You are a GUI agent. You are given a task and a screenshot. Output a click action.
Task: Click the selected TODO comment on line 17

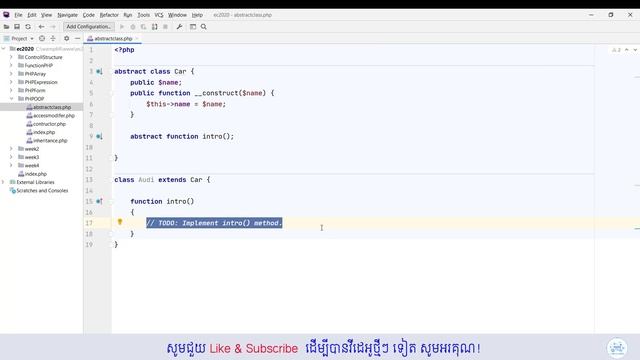pyautogui.click(x=214, y=223)
